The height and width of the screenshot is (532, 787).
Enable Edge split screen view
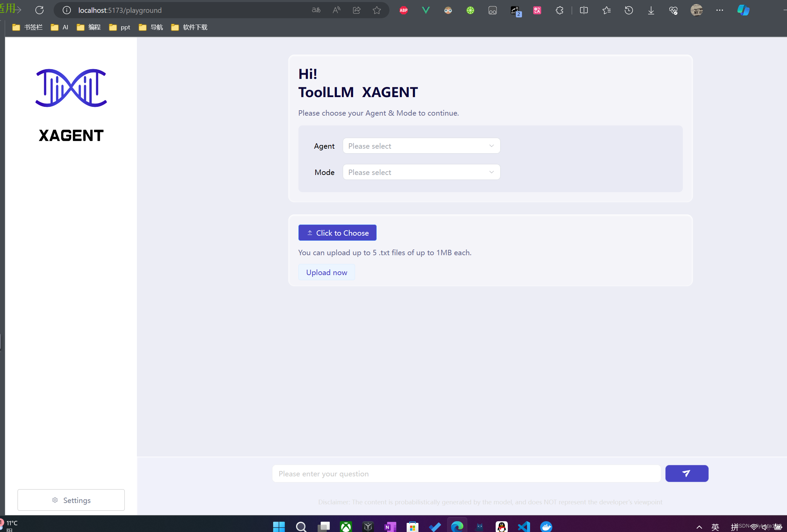[x=584, y=10]
